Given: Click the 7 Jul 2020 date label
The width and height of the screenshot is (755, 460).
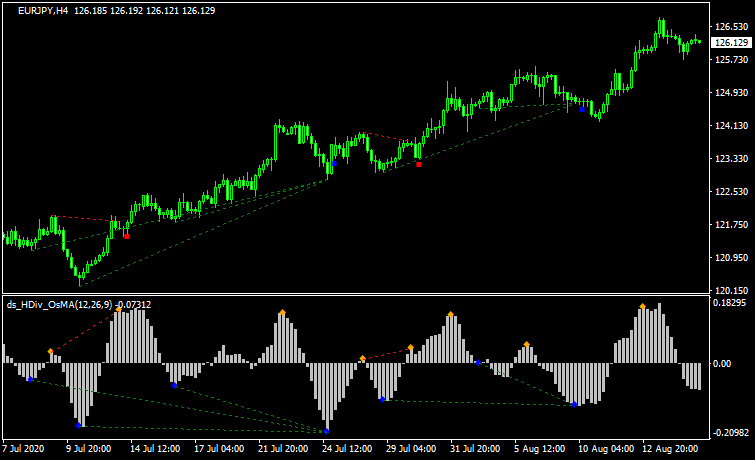Looking at the screenshot, I should pos(24,450).
